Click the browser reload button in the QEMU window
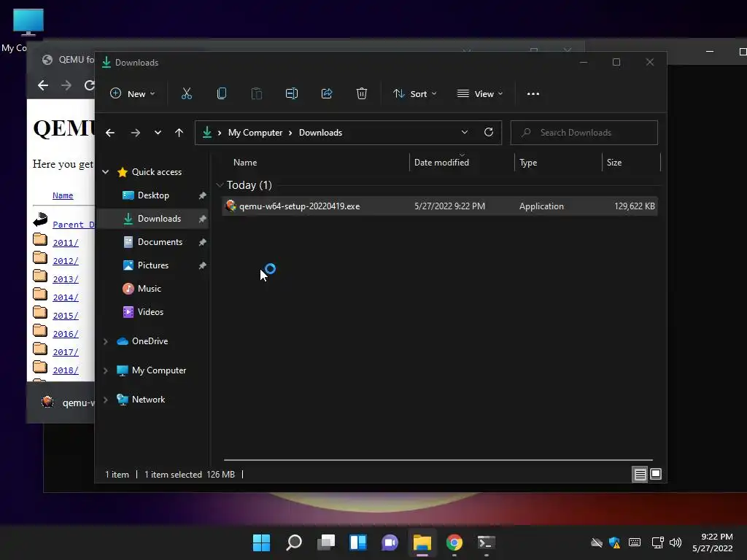 (x=89, y=85)
